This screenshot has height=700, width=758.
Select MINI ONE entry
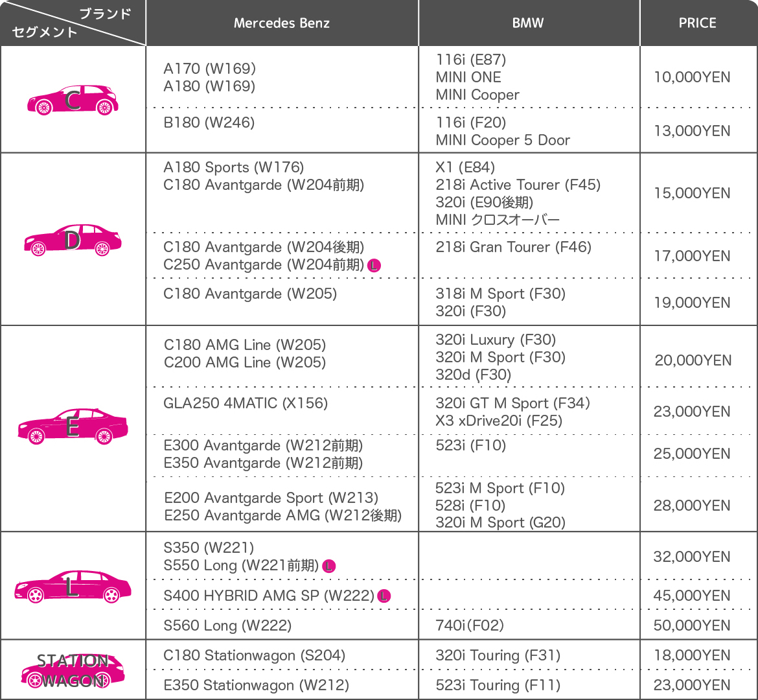point(468,77)
